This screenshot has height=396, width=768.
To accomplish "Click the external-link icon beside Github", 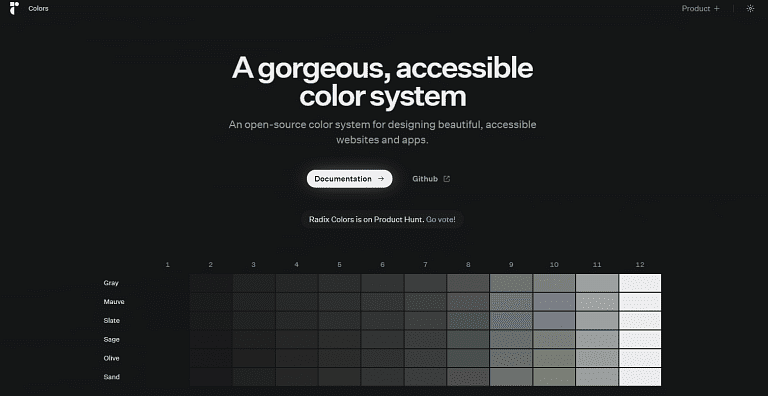I will tap(446, 179).
